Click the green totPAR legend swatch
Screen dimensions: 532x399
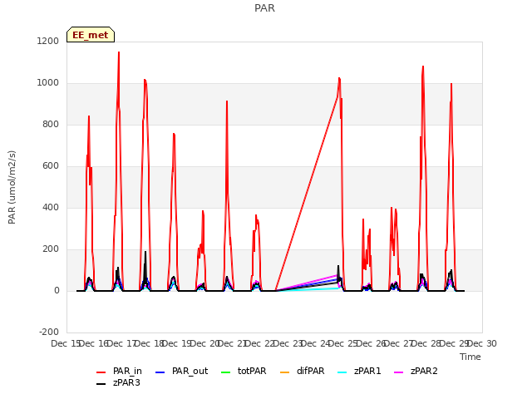tap(225, 372)
